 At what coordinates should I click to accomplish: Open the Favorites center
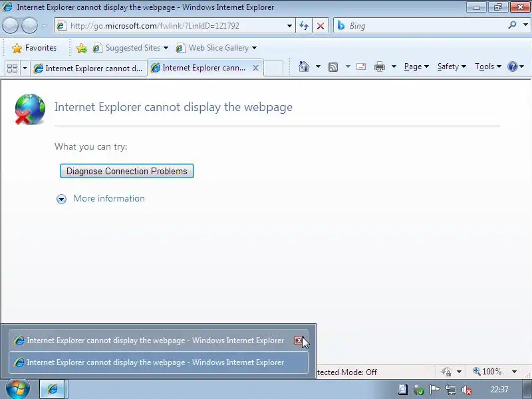(x=35, y=48)
